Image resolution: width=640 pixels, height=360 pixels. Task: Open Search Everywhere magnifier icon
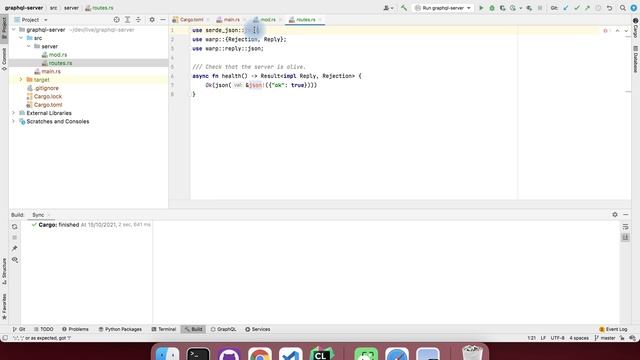coord(623,8)
